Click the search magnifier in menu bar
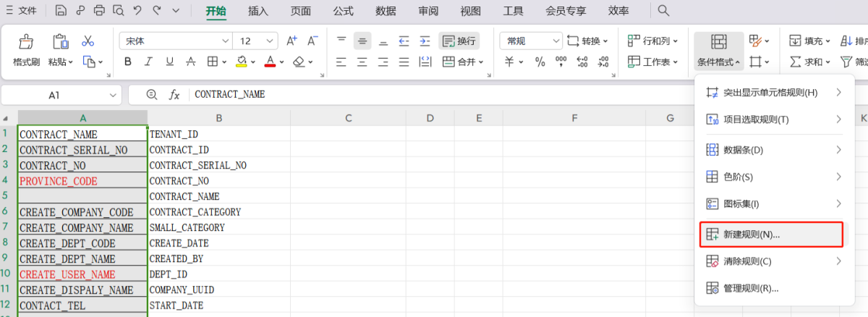The width and height of the screenshot is (868, 317). pyautogui.click(x=663, y=11)
